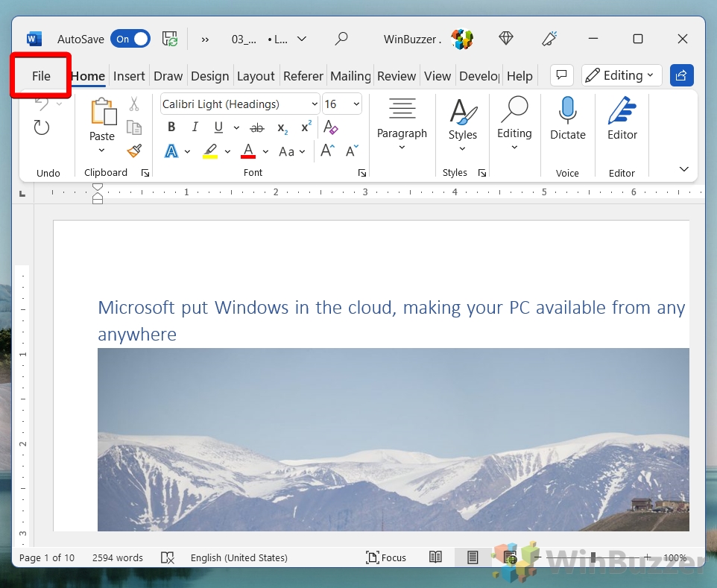Screen dimensions: 717x588
Task: Click the Paste clipboard icon
Action: [x=103, y=111]
